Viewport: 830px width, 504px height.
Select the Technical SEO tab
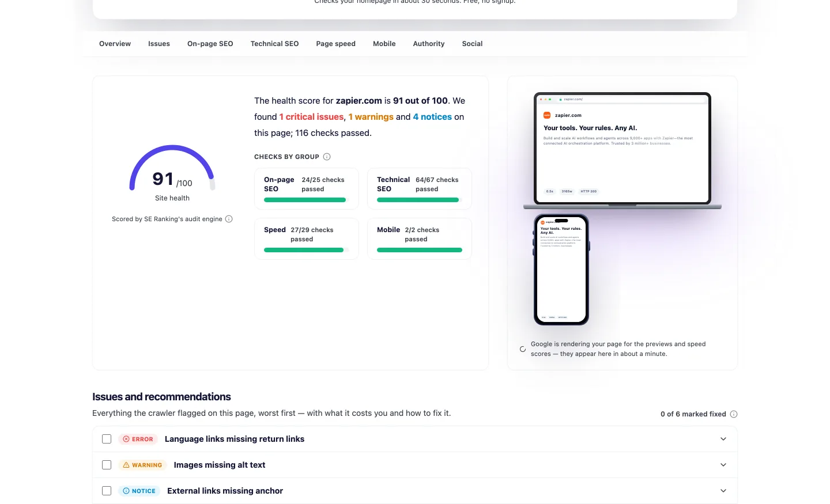(x=274, y=44)
